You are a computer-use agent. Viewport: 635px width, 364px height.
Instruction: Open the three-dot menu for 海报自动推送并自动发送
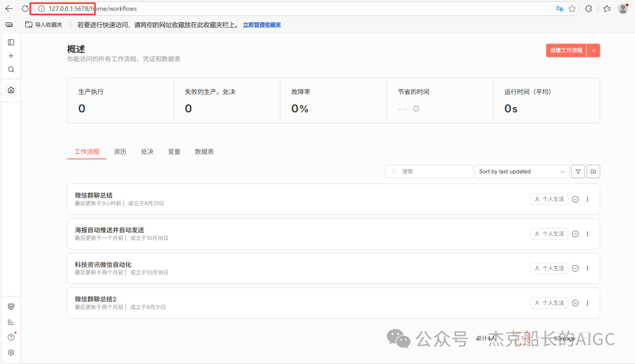click(587, 234)
